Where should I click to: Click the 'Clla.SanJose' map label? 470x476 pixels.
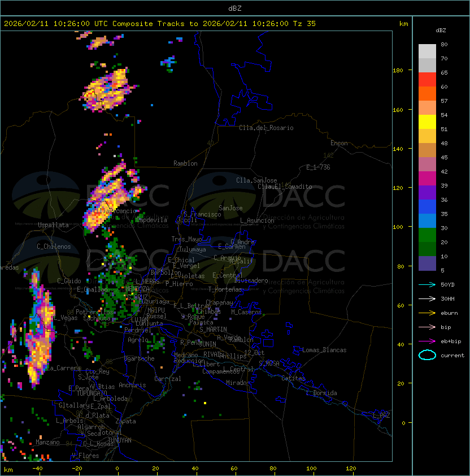pyautogui.click(x=256, y=180)
